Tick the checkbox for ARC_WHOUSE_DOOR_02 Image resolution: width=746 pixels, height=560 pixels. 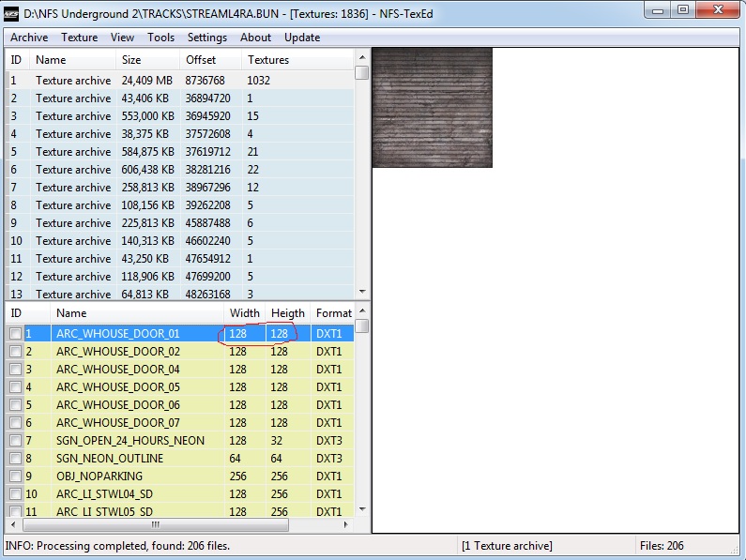16,352
